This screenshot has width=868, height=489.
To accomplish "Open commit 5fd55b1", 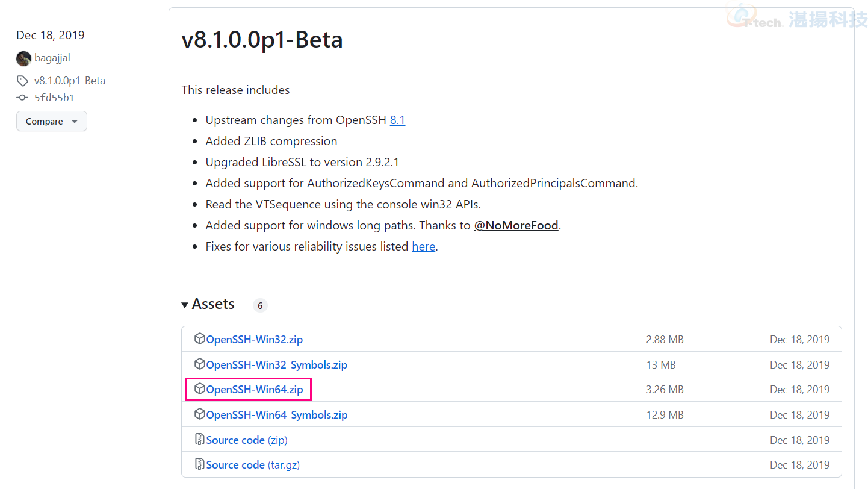I will point(54,98).
